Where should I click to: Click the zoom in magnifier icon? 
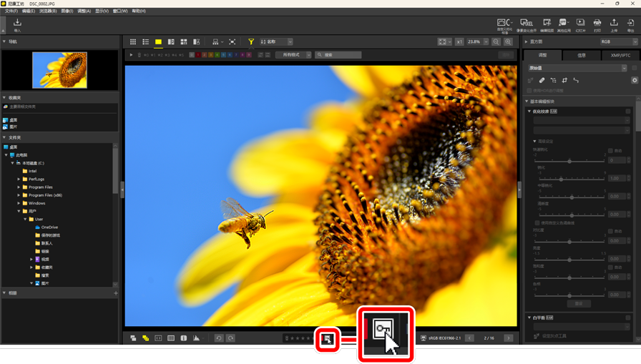coord(508,42)
